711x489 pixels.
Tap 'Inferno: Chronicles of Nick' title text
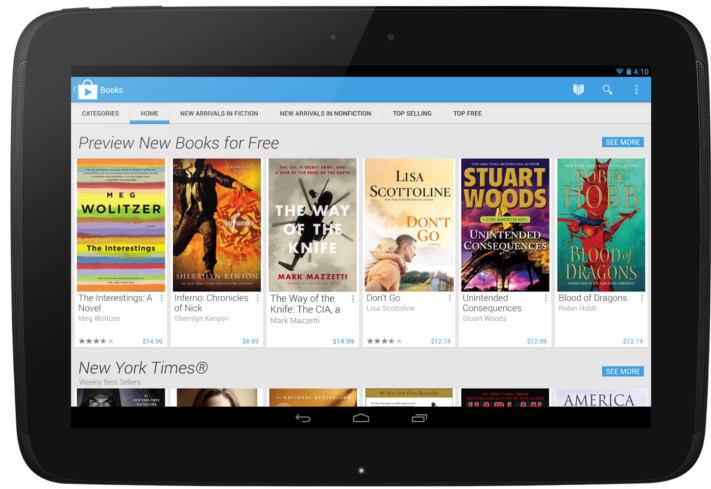tap(211, 303)
